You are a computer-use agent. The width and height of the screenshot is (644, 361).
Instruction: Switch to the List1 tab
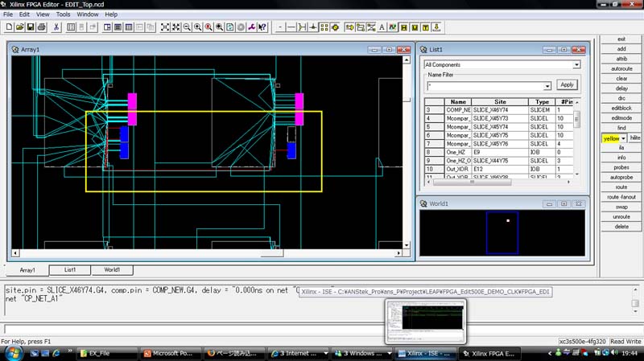coord(70,269)
